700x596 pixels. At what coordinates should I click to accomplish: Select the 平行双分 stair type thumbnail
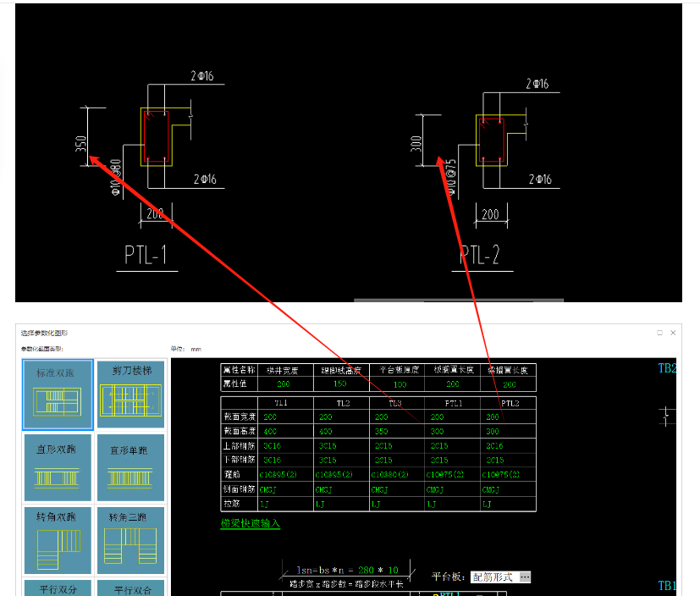click(x=58, y=588)
